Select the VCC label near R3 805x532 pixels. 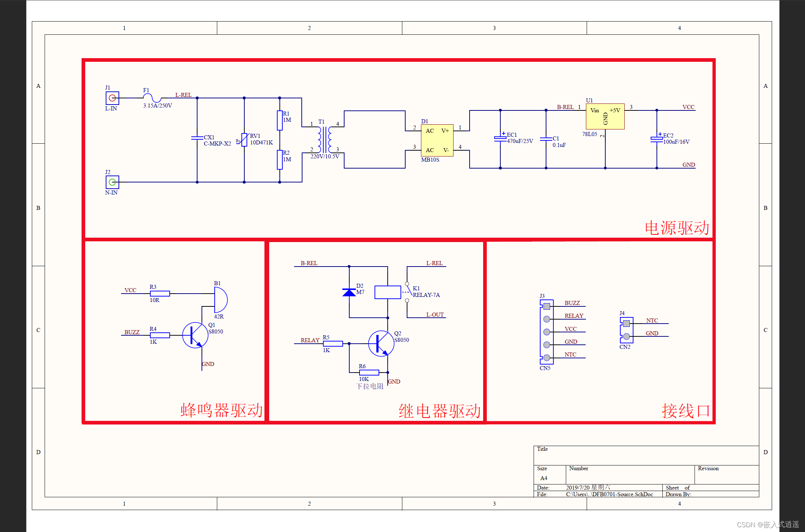tap(130, 290)
